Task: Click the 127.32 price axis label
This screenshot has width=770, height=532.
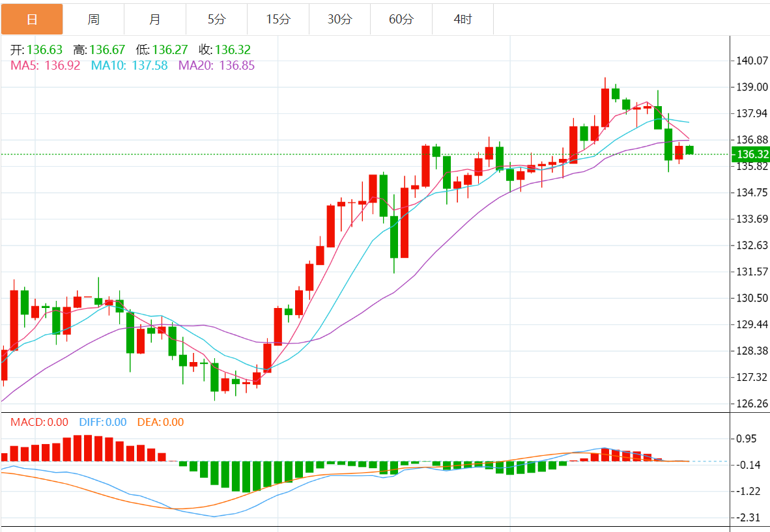Action: tap(752, 378)
